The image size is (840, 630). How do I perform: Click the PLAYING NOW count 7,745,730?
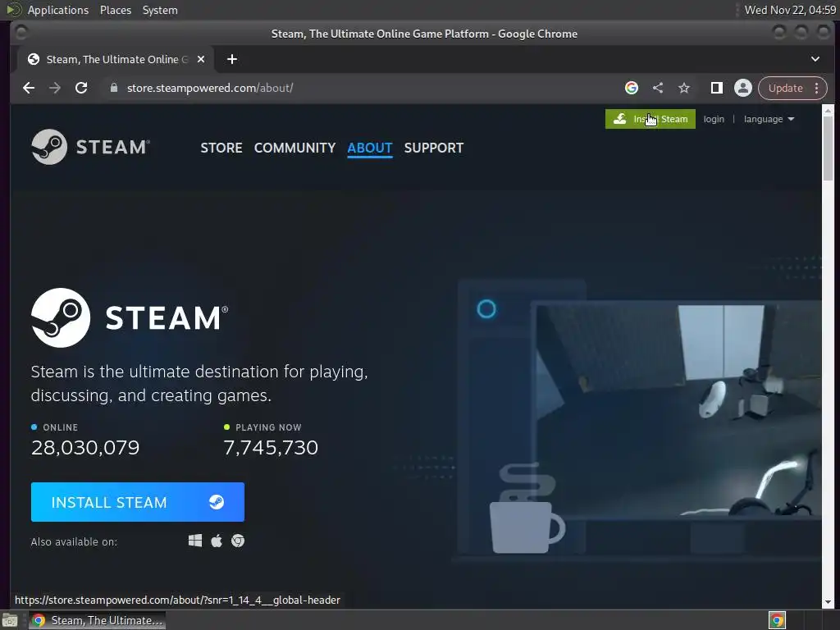point(271,447)
